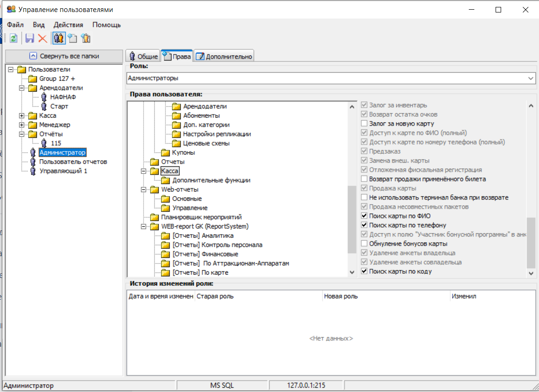Click permissions list scrollbar up arrow

(x=531, y=105)
